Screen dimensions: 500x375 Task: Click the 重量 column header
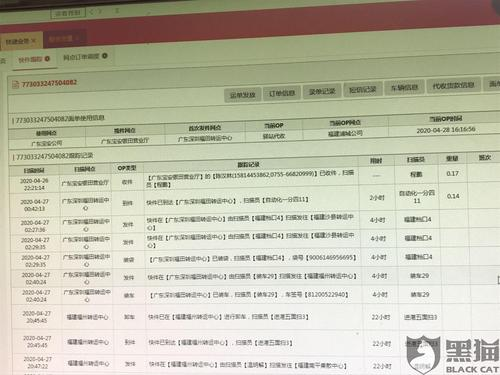[x=452, y=159]
